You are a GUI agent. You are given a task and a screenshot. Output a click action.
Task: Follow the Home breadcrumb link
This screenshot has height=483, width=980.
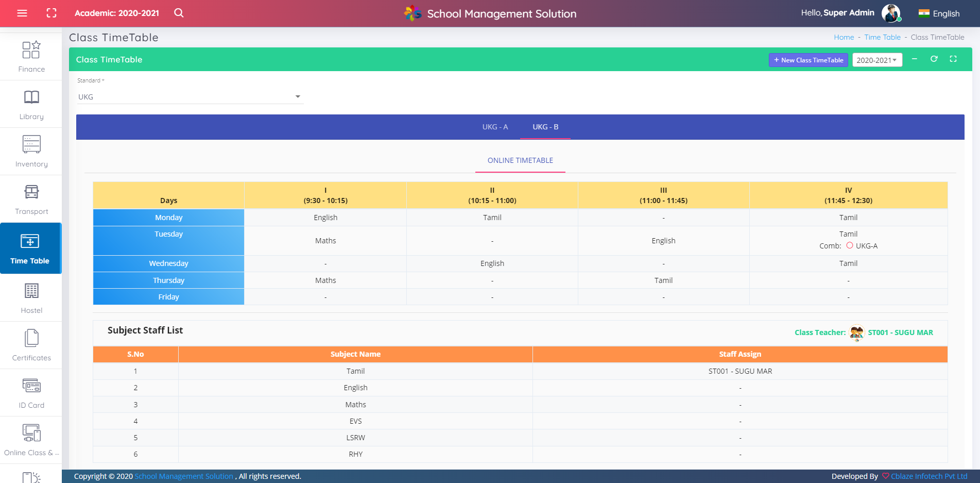pos(844,37)
